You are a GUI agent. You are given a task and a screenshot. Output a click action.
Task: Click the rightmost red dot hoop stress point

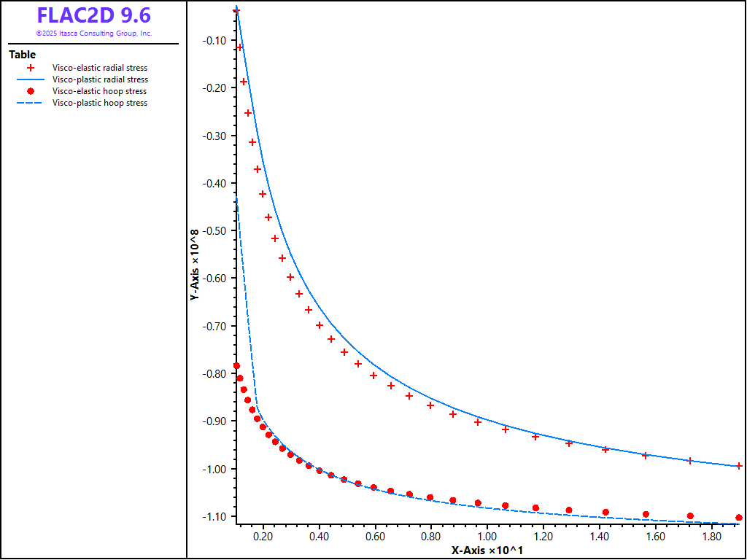[739, 518]
